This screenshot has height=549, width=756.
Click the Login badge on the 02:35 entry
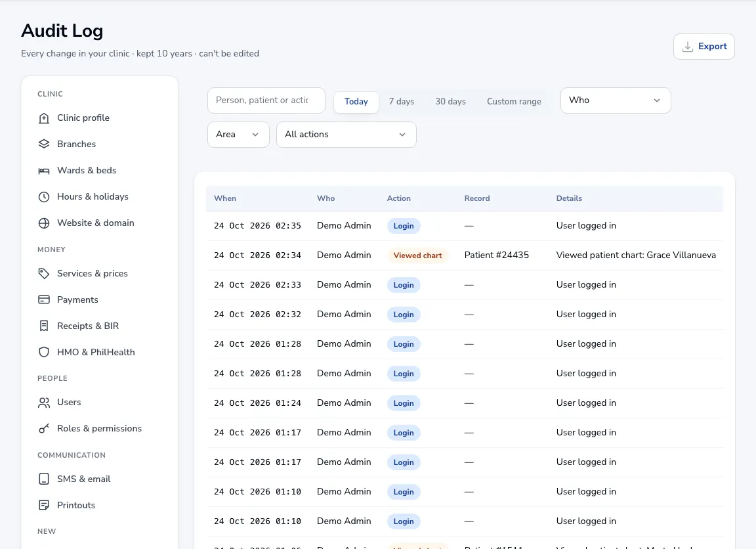click(404, 227)
